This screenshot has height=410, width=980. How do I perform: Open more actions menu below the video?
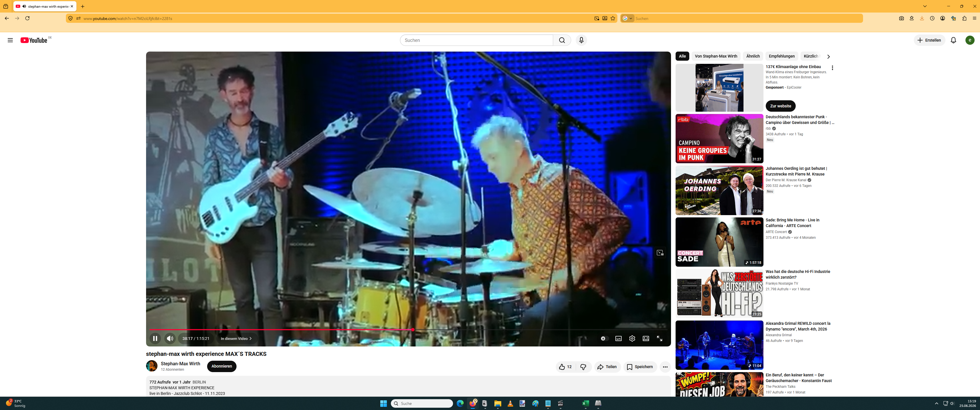click(665, 367)
